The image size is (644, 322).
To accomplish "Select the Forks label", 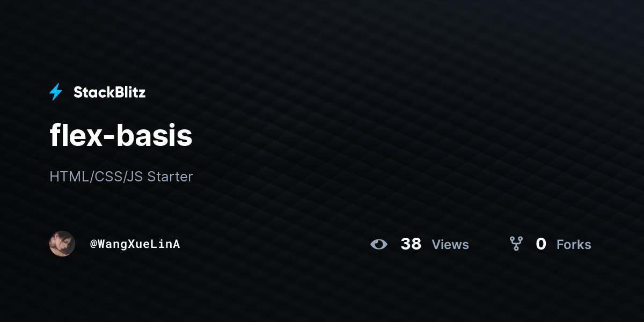I will (574, 245).
